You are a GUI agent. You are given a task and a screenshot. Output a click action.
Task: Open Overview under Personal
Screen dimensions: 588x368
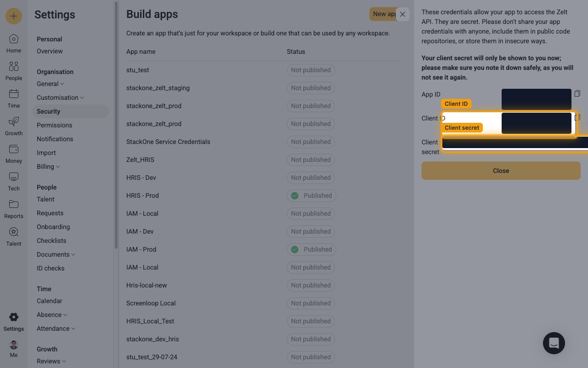pyautogui.click(x=50, y=51)
